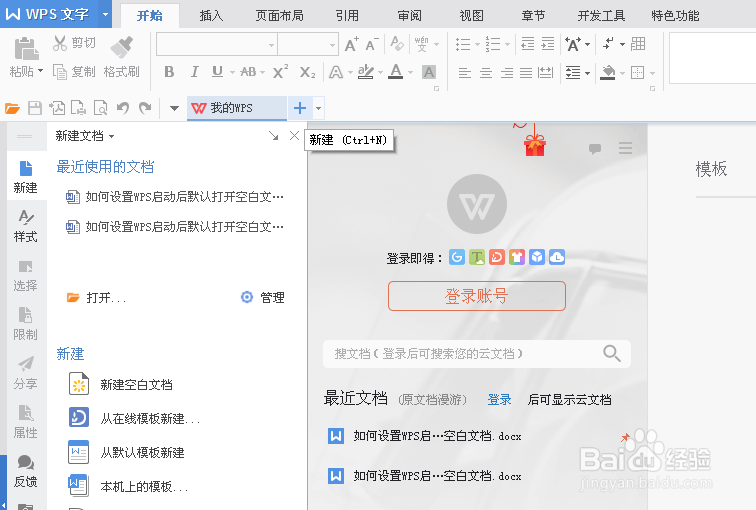
Task: Click the Save floppy disk icon
Action: click(35, 108)
